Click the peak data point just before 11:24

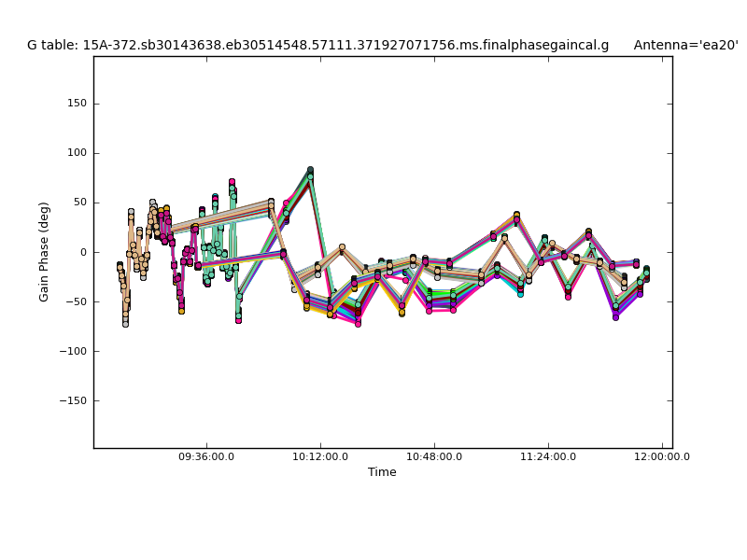point(516,216)
